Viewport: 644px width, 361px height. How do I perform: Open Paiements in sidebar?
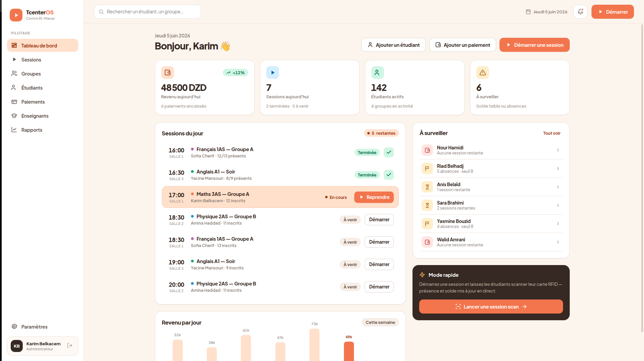click(x=42, y=102)
